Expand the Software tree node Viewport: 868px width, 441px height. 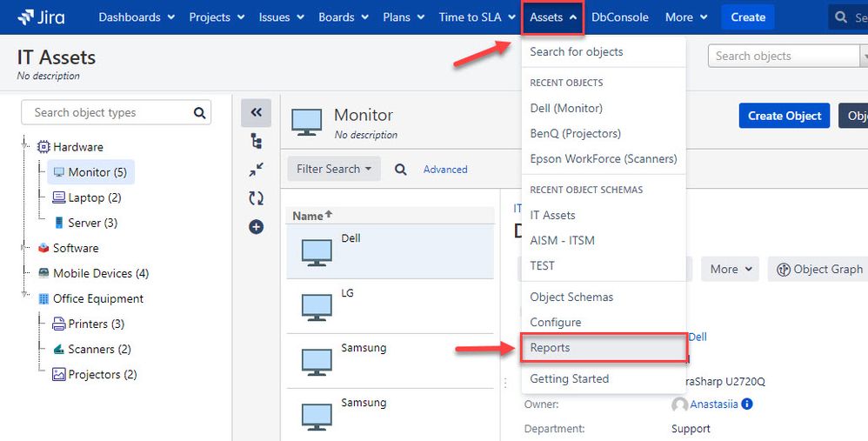(25, 247)
